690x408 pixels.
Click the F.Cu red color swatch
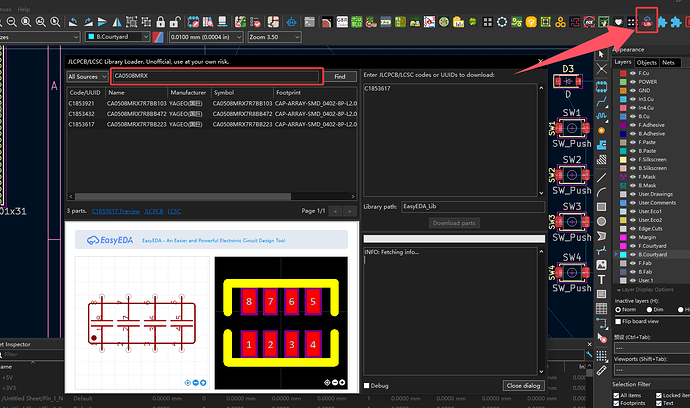[623, 73]
